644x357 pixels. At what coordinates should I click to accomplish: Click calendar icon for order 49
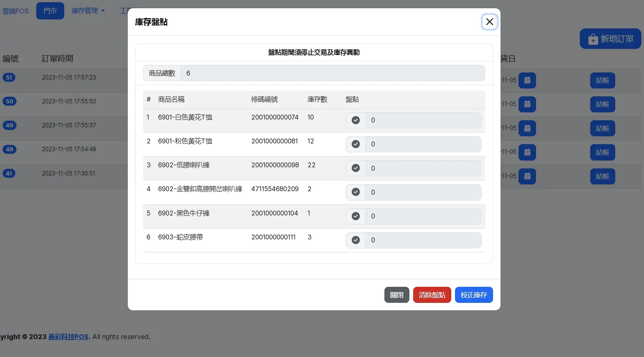click(x=527, y=128)
